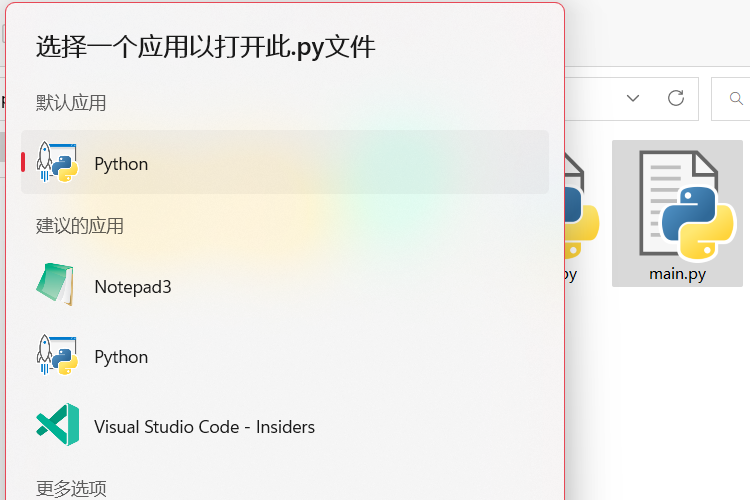Choose Notepad3 to open the file
This screenshot has height=500, width=750.
point(285,286)
